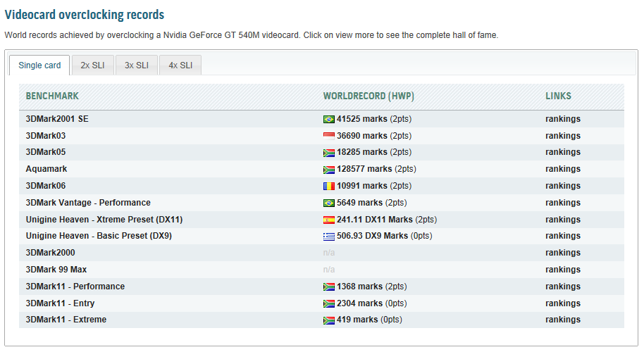The width and height of the screenshot is (644, 352).
Task: Open rankings for 3DMark11 - Entry
Action: click(563, 303)
